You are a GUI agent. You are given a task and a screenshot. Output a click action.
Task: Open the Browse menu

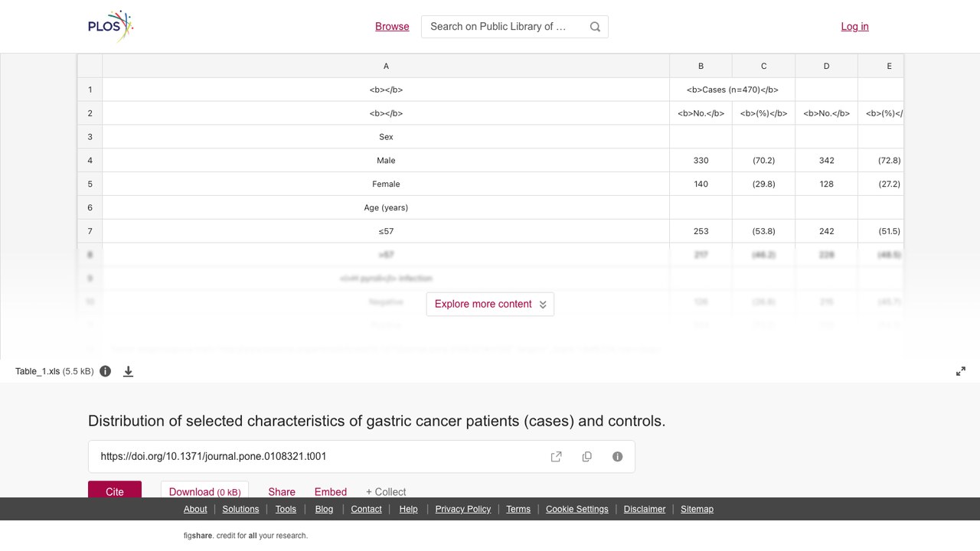point(392,26)
